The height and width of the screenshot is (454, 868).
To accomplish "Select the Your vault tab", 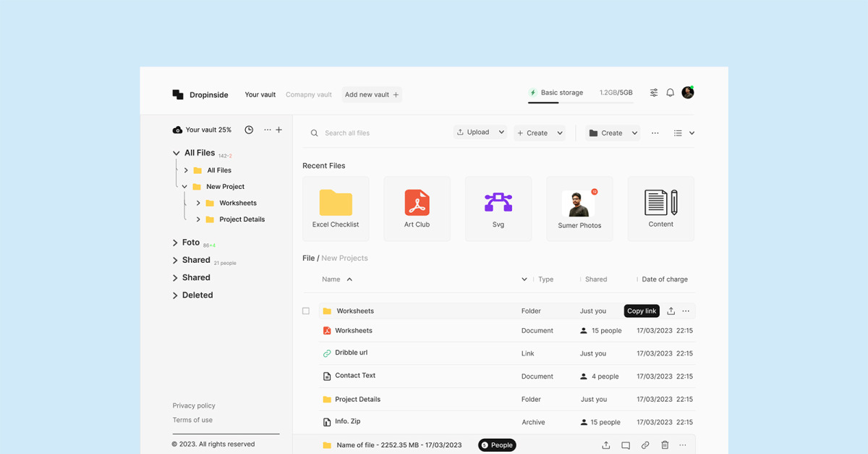I will pos(260,95).
